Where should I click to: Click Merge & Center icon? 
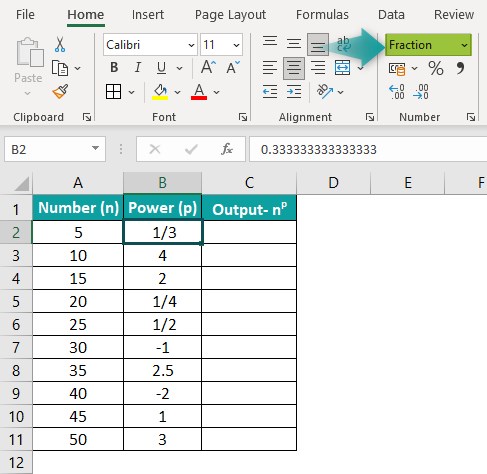(343, 68)
